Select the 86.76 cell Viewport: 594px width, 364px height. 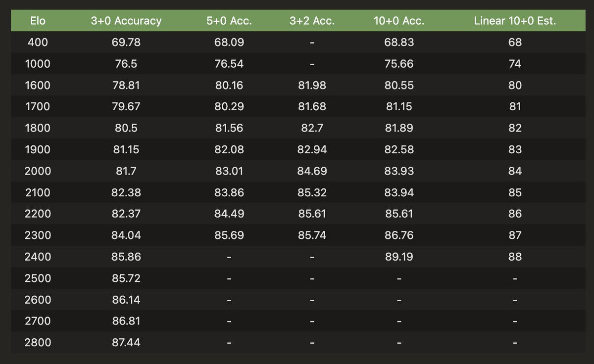(x=399, y=235)
